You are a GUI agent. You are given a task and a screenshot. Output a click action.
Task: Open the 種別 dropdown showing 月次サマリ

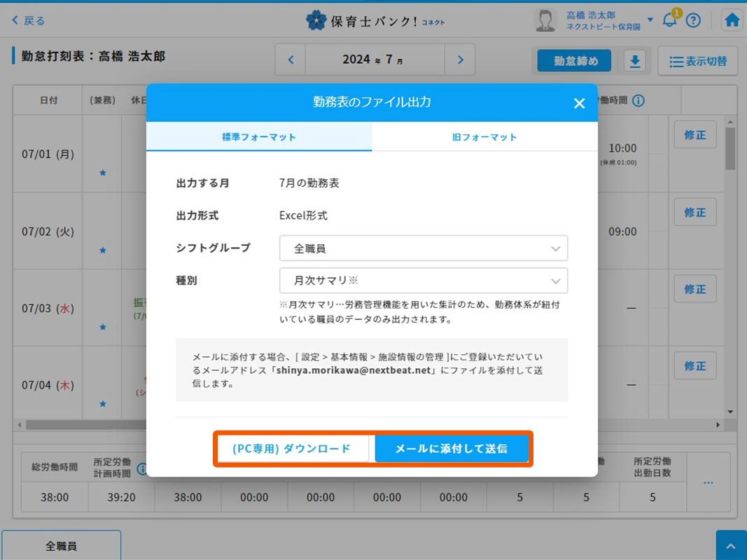pos(423,281)
